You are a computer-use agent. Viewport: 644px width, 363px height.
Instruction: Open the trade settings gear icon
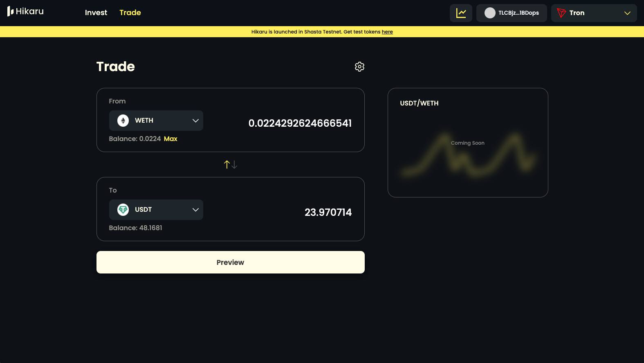[x=359, y=67]
